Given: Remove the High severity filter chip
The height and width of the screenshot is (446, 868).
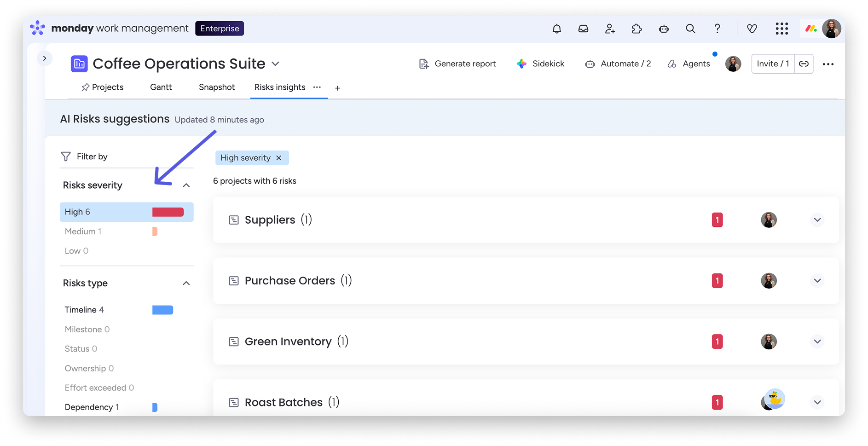Looking at the screenshot, I should point(279,158).
